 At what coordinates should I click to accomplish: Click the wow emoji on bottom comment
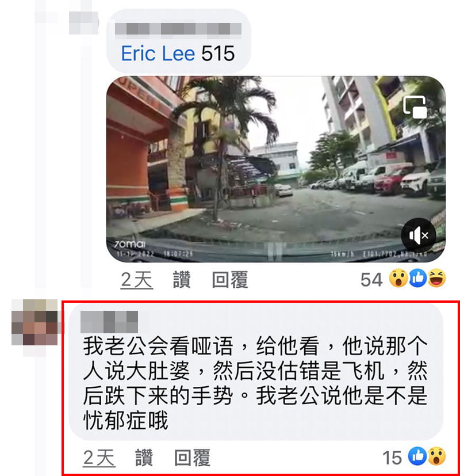(x=436, y=456)
